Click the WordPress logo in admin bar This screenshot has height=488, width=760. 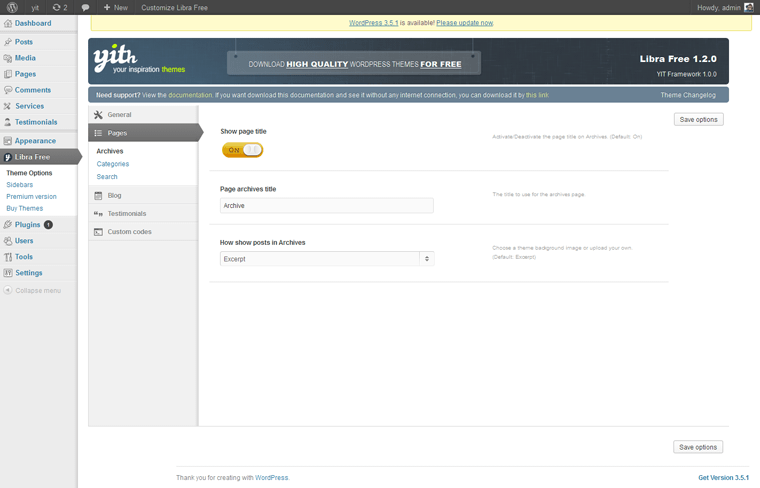click(12, 7)
